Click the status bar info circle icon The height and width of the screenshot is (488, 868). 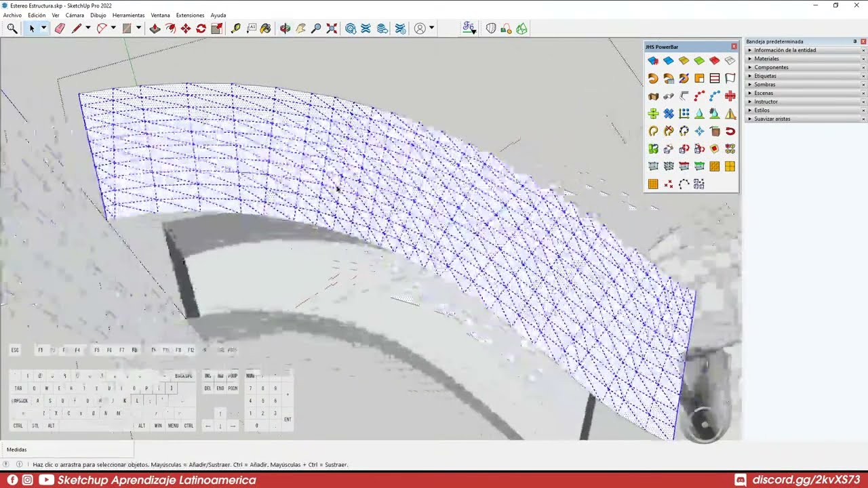click(19, 464)
